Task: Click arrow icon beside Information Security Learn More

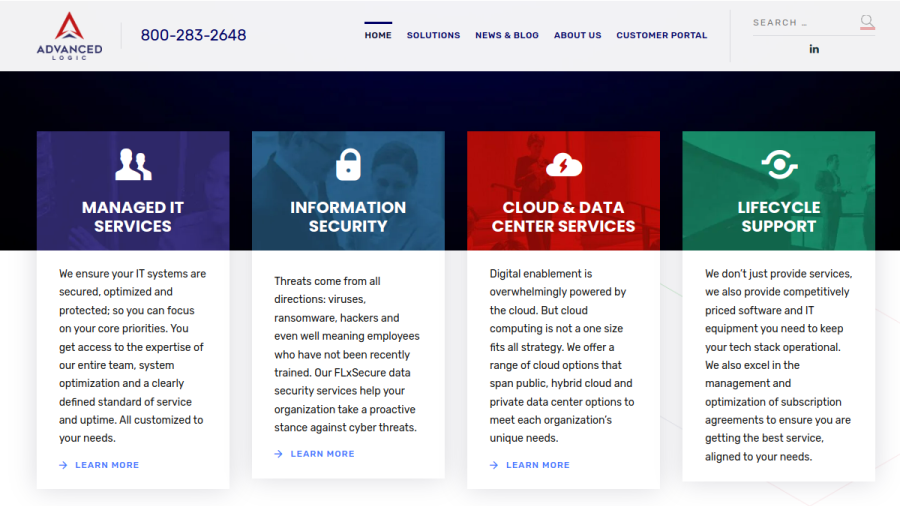Action: click(278, 454)
